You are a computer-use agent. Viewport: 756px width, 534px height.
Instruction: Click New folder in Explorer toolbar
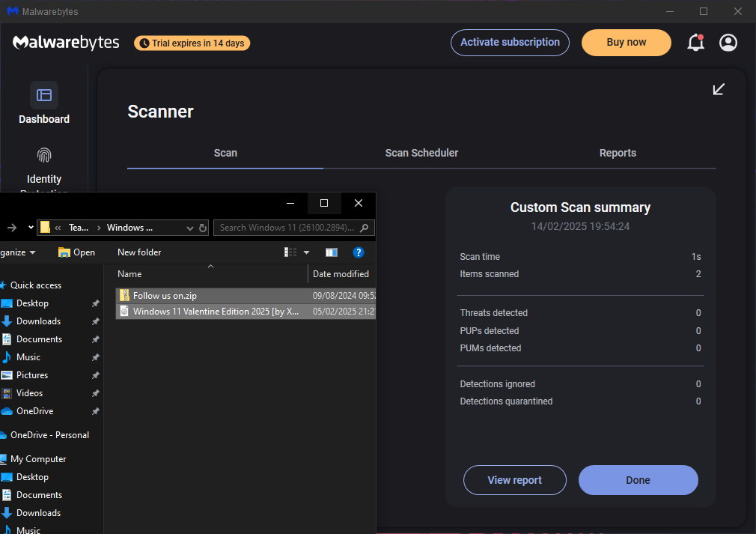pos(139,252)
